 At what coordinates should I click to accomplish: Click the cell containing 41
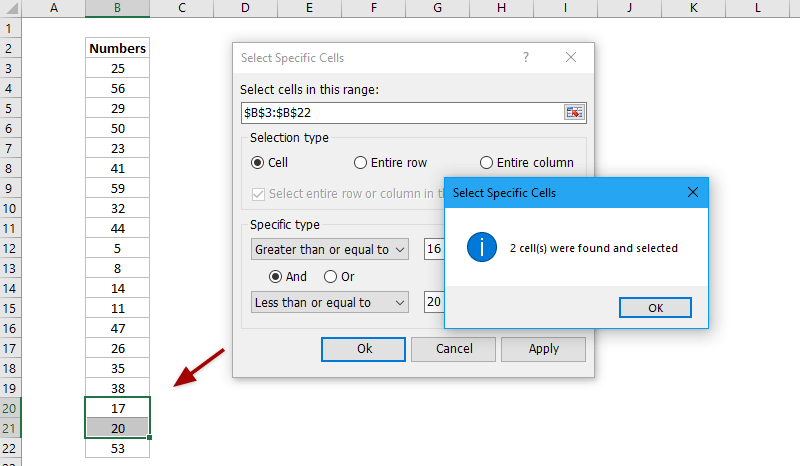click(117, 168)
